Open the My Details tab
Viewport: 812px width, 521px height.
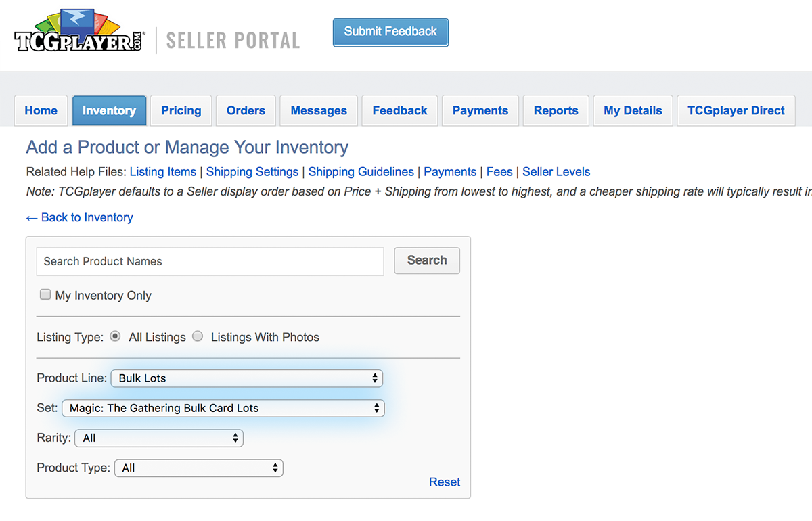click(633, 110)
